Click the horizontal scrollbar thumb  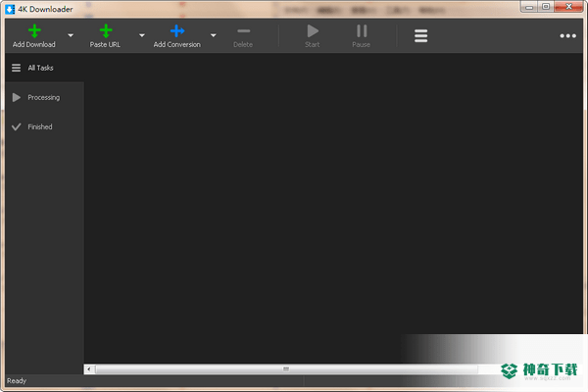pos(286,369)
